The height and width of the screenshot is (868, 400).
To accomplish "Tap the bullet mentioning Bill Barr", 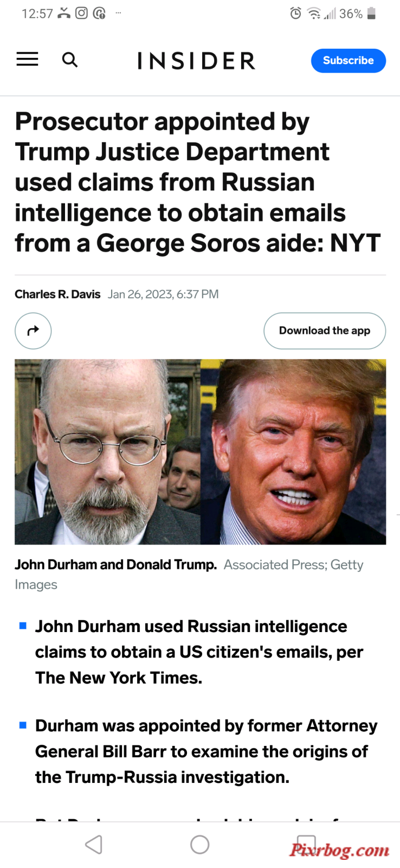I will pyautogui.click(x=206, y=751).
